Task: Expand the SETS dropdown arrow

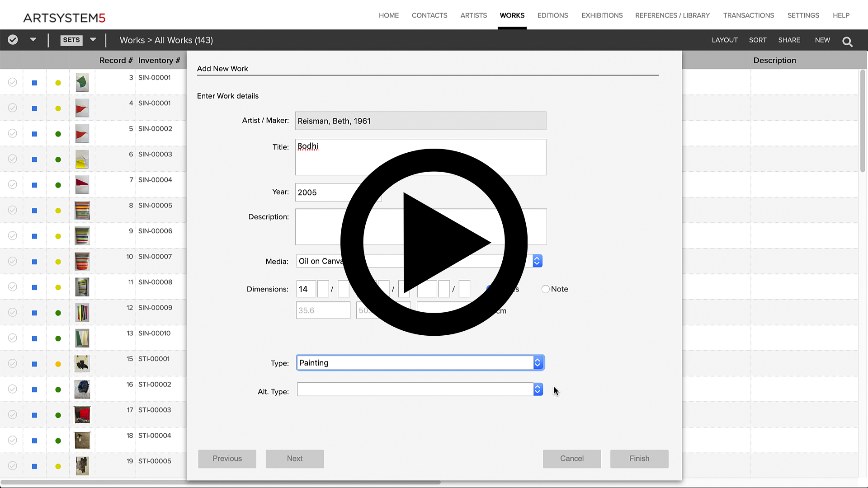Action: [x=93, y=40]
